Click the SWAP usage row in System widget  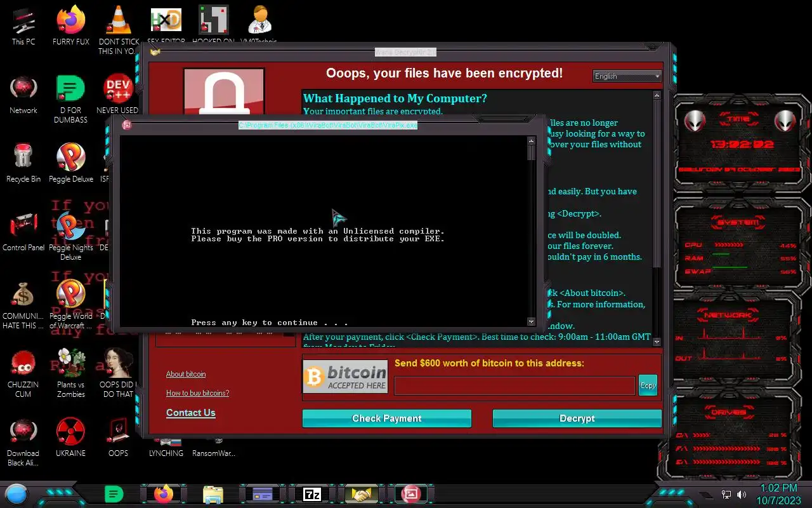[740, 272]
